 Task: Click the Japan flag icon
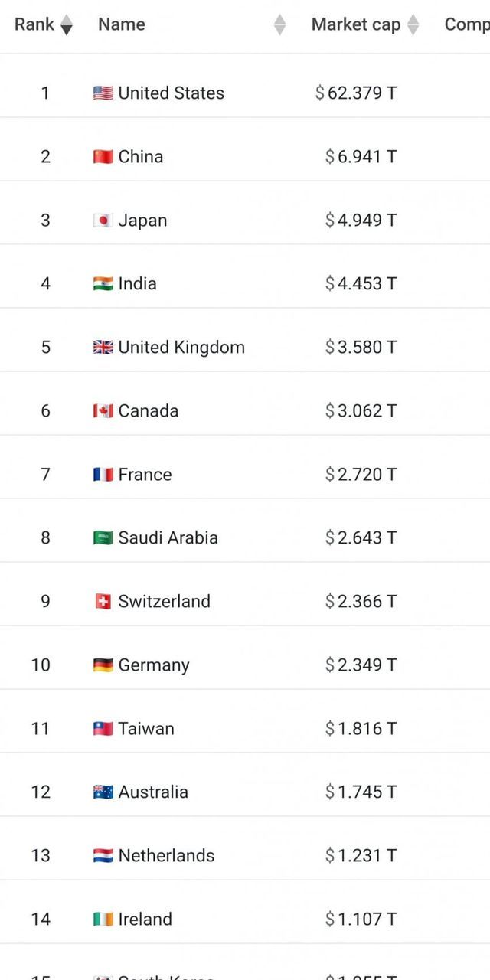coord(103,220)
